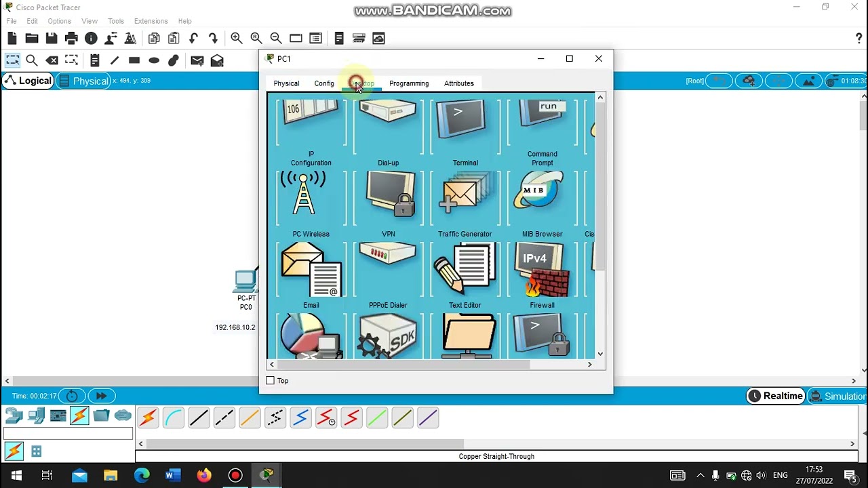Viewport: 868px width, 488px height.
Task: Click PC1 desktop vertical scrollbar down arrow
Action: point(600,354)
